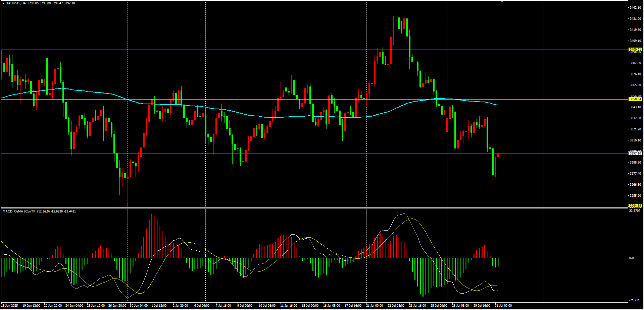The width and height of the screenshot is (644, 310).
Task: Click the 29 Jul 16:00 time label
Action: coord(482,306)
